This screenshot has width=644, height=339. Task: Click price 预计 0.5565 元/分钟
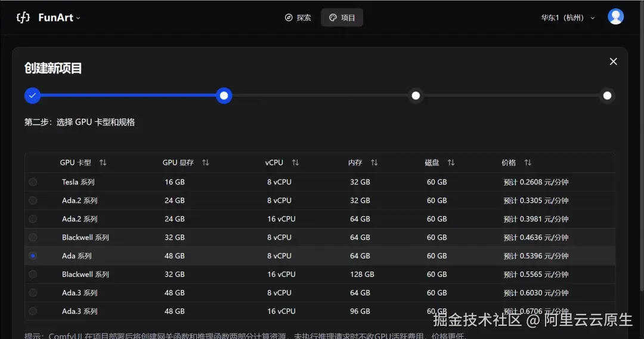(x=536, y=275)
